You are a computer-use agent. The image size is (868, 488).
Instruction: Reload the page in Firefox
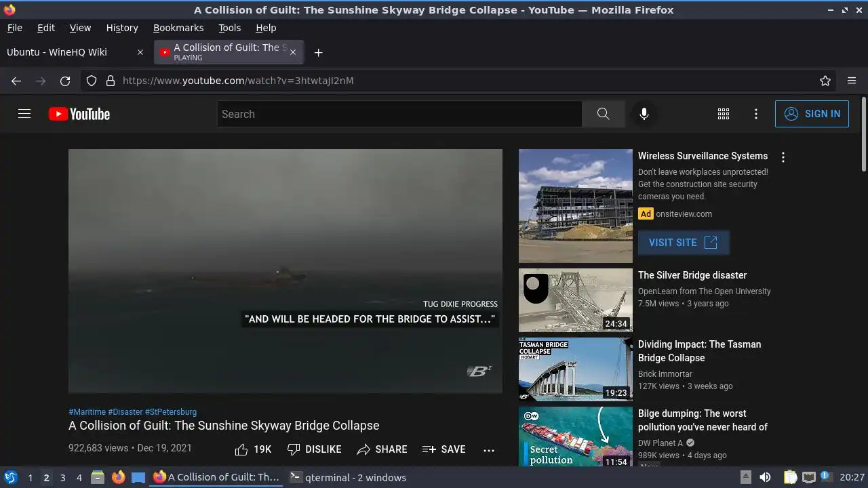(65, 81)
